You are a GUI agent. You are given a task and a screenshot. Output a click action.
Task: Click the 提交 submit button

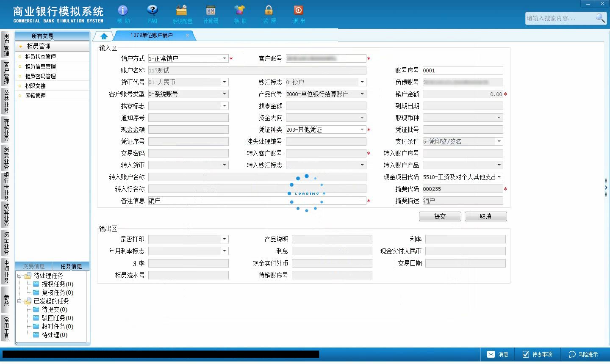(440, 216)
